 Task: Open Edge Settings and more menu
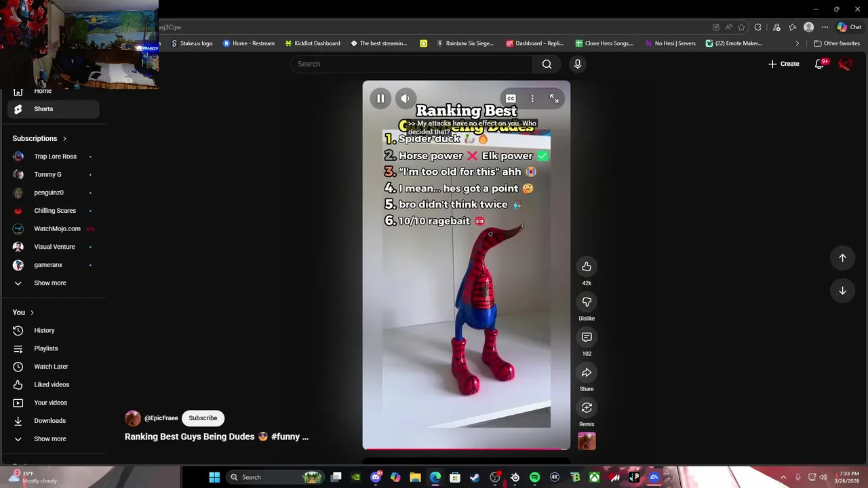(x=825, y=27)
